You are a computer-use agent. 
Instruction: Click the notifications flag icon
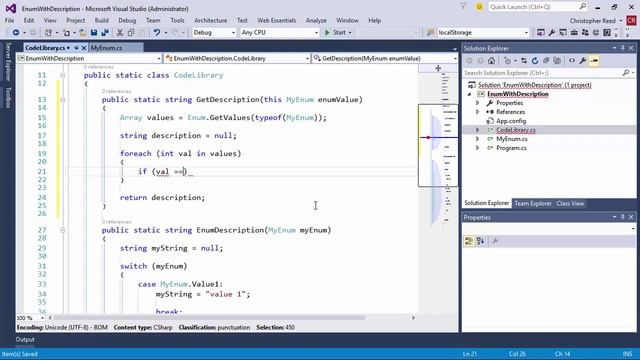[463, 7]
